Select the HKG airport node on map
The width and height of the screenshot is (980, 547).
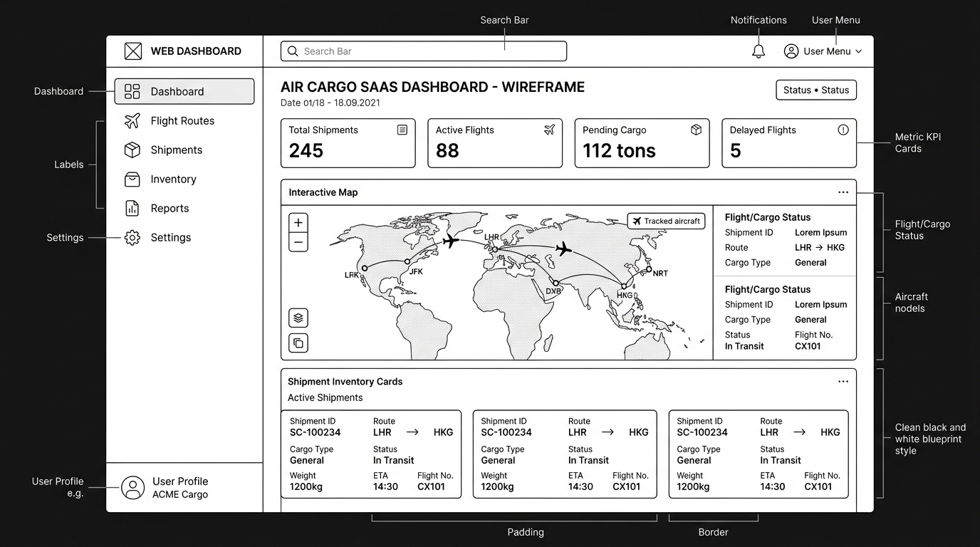[624, 287]
